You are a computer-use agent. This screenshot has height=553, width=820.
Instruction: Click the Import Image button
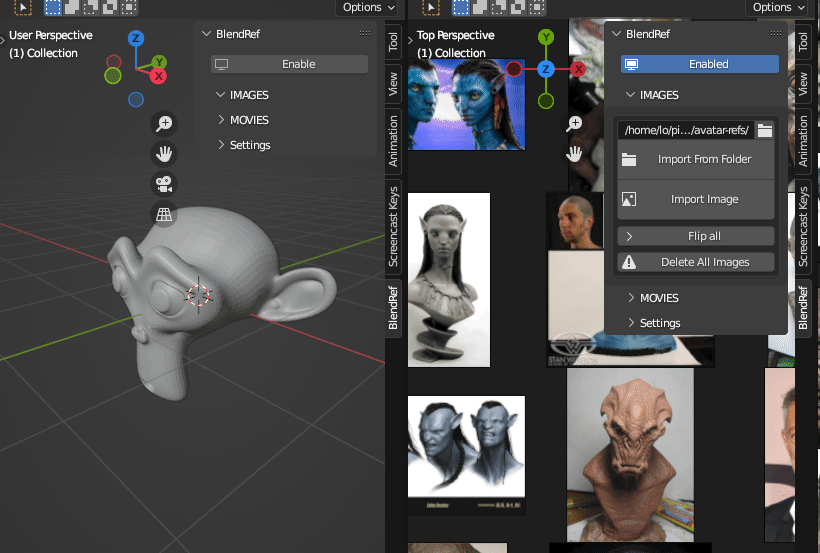click(x=696, y=199)
